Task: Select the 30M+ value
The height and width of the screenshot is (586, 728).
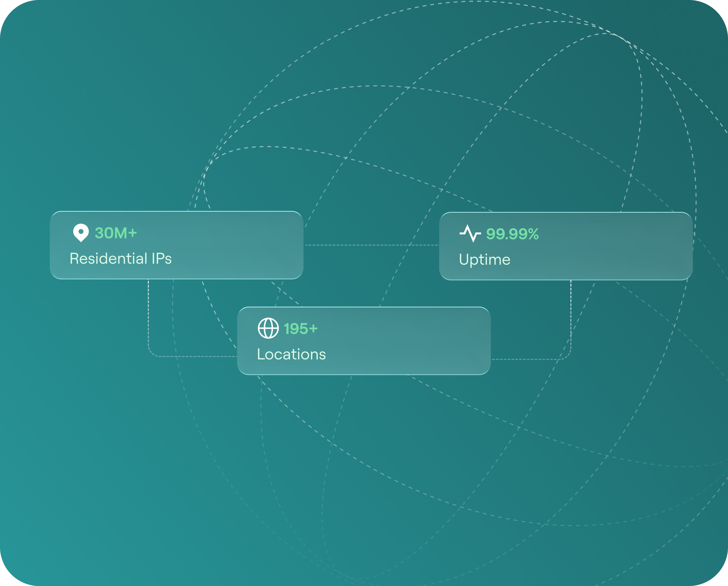Action: tap(116, 233)
